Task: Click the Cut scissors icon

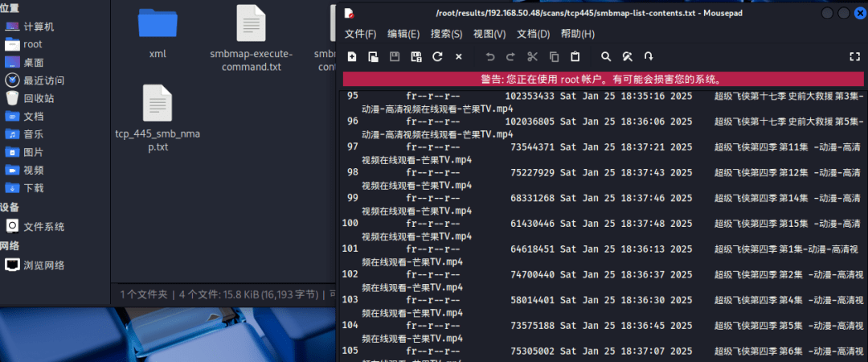Action: coord(532,56)
